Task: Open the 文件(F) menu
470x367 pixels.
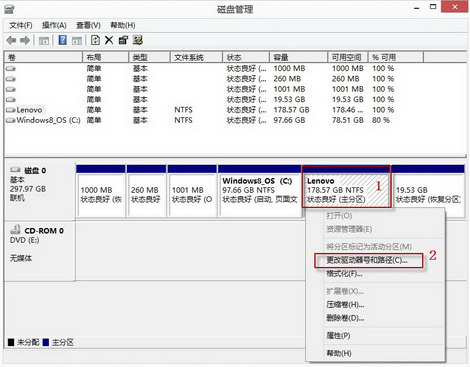Action: [x=21, y=25]
